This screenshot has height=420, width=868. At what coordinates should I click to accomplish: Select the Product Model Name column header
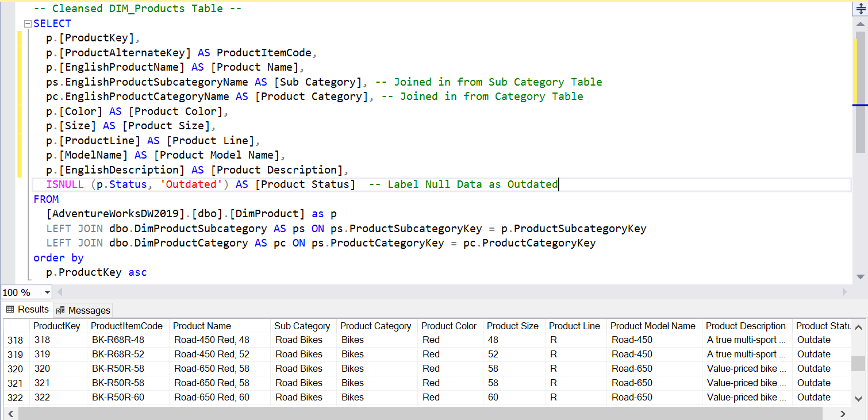tap(654, 326)
